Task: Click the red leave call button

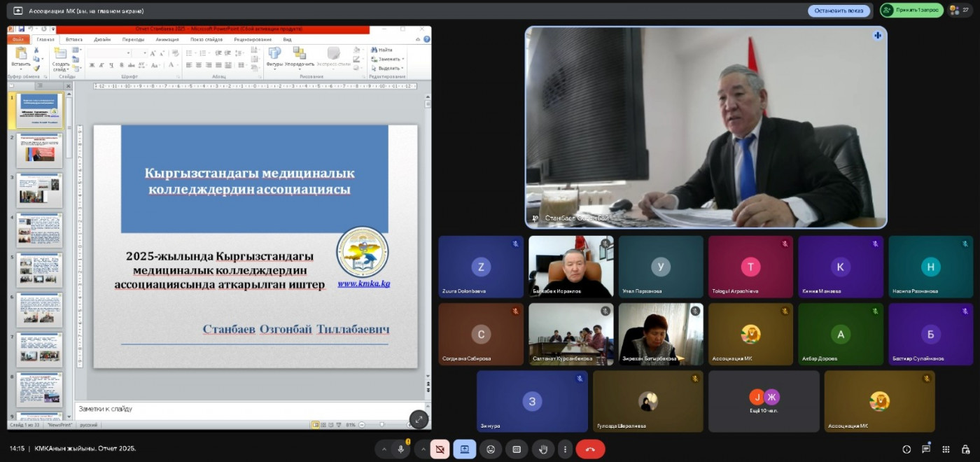Action: [590, 449]
